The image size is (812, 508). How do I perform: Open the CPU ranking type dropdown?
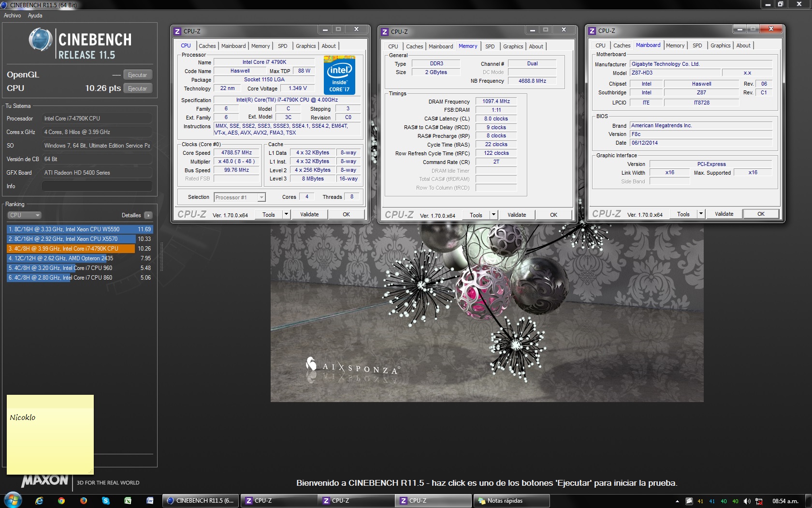pos(24,215)
